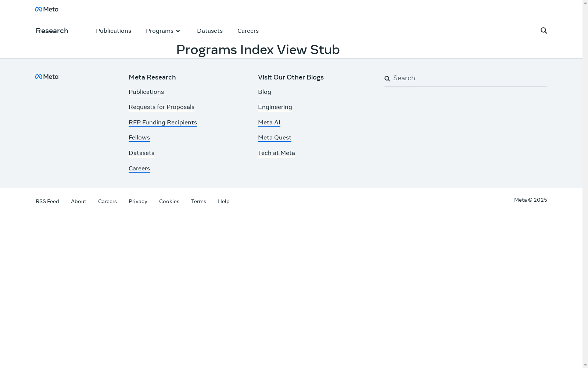The width and height of the screenshot is (588, 368).
Task: Visit the Tech at Meta link
Action: click(276, 153)
